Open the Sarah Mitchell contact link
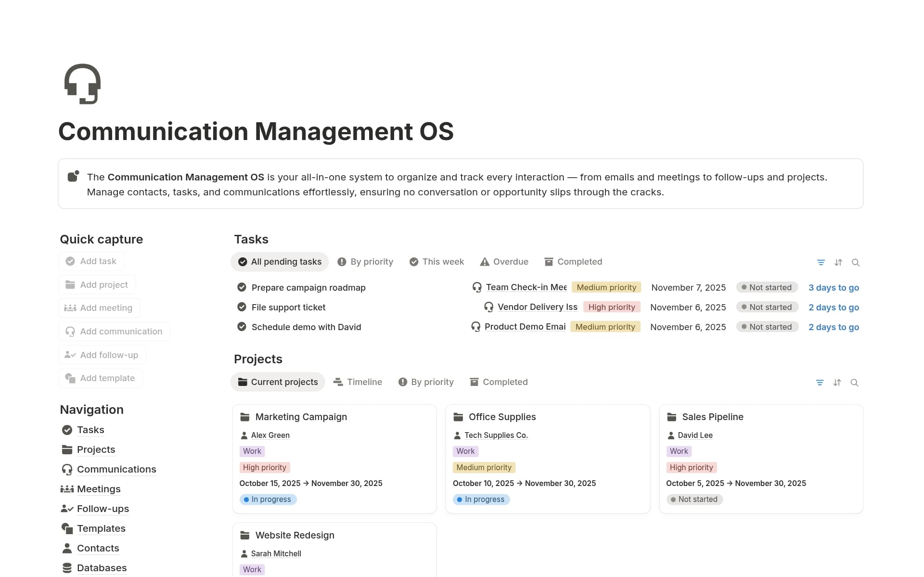This screenshot has height=577, width=924. point(276,553)
